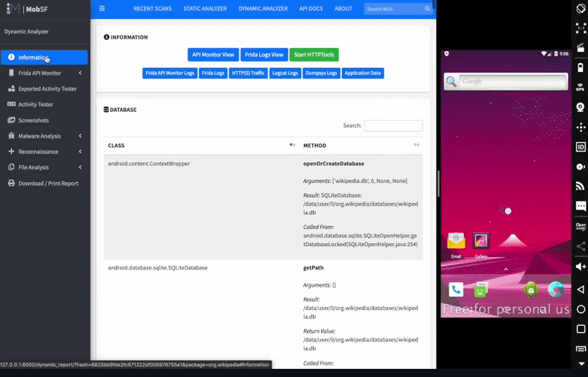Image resolution: width=588 pixels, height=377 pixels.
Task: Sort database table by CLASS column arrows
Action: 292,145
